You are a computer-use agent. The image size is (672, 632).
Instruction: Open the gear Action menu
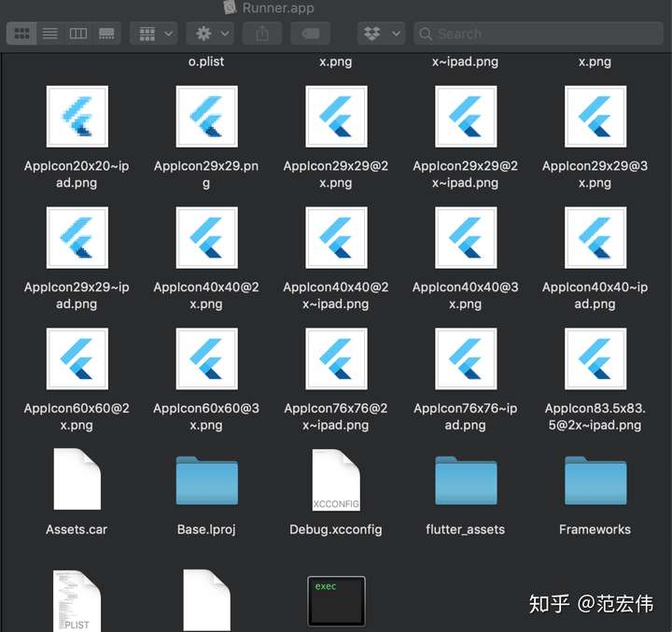click(210, 34)
